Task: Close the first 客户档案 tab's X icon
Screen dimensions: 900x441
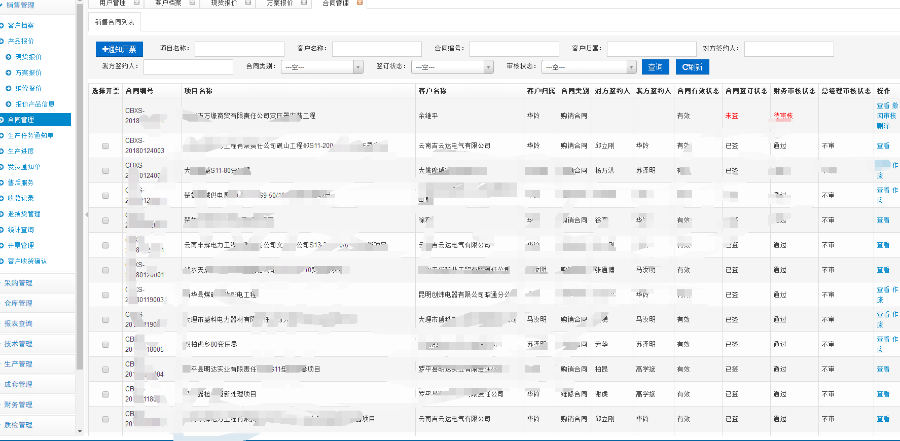Action: pyautogui.click(x=192, y=2)
